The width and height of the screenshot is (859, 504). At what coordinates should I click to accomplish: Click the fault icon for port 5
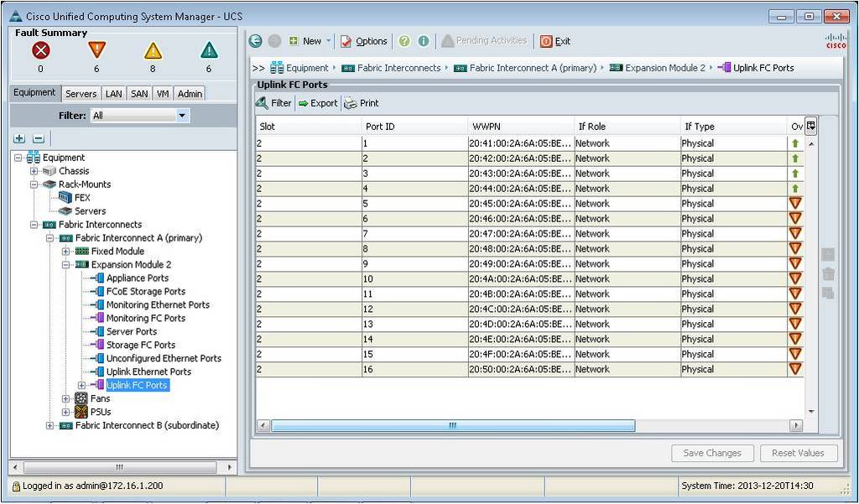795,203
